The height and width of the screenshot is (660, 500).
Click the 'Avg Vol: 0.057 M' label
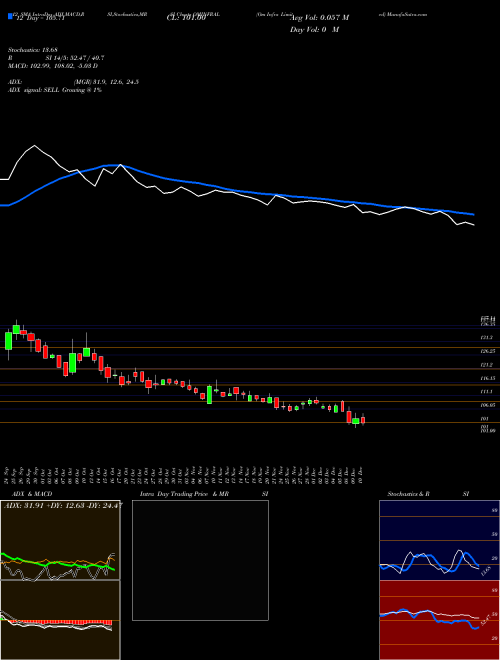tap(319, 18)
